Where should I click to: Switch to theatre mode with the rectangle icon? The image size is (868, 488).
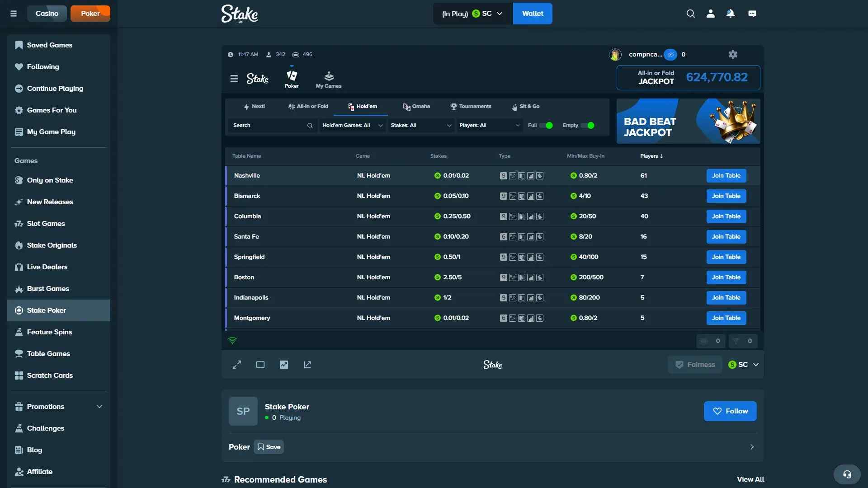pyautogui.click(x=260, y=365)
